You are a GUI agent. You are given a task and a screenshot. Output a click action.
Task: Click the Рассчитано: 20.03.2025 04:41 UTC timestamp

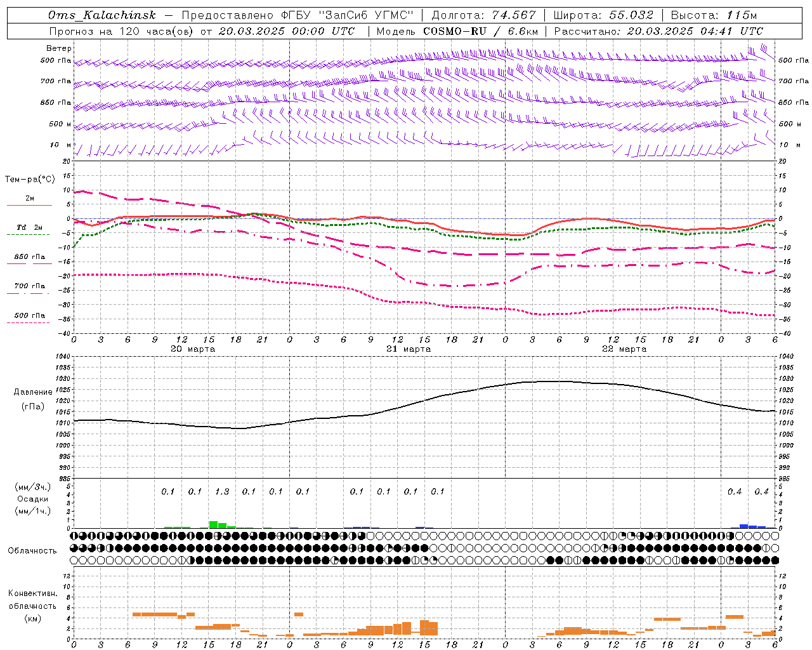[x=658, y=31]
